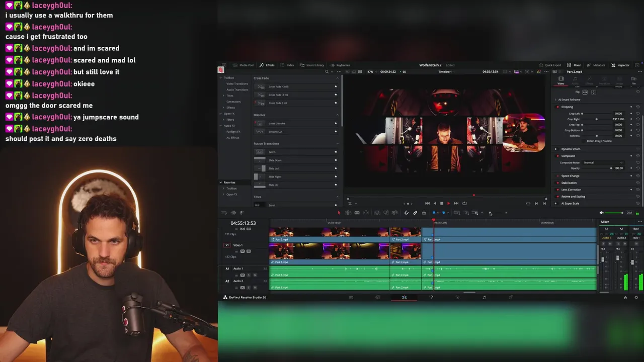Reset the Cropping section

pos(638,107)
